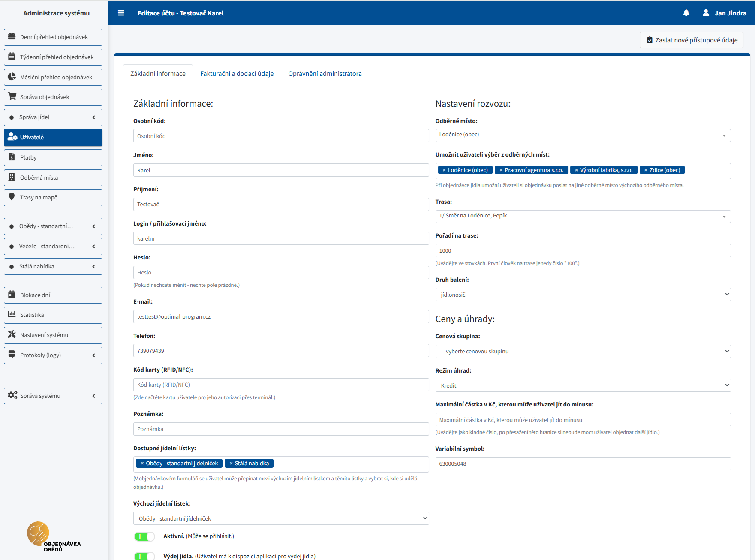
Task: Click the hamburger menu icon in header
Action: pyautogui.click(x=121, y=13)
